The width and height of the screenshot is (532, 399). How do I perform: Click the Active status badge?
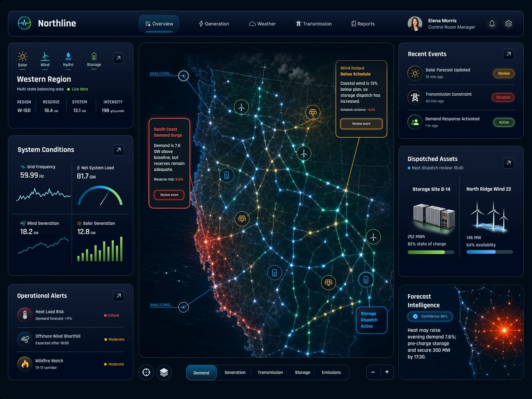pyautogui.click(x=504, y=122)
